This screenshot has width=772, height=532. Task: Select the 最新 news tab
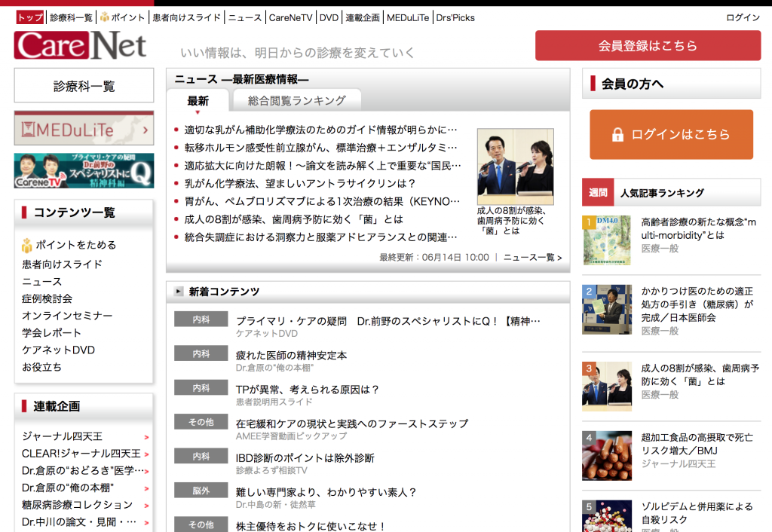(198, 101)
